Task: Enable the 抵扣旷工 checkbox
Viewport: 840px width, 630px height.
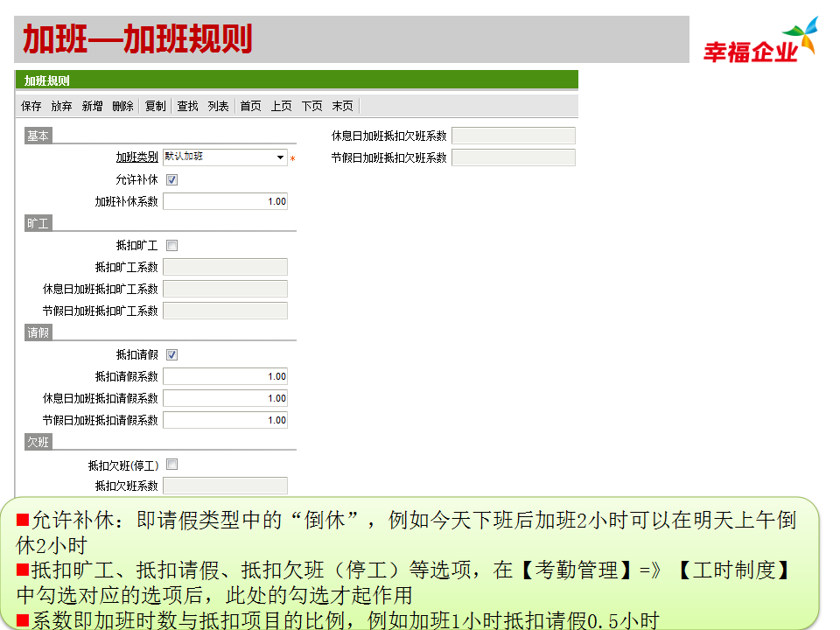Action: (172, 246)
